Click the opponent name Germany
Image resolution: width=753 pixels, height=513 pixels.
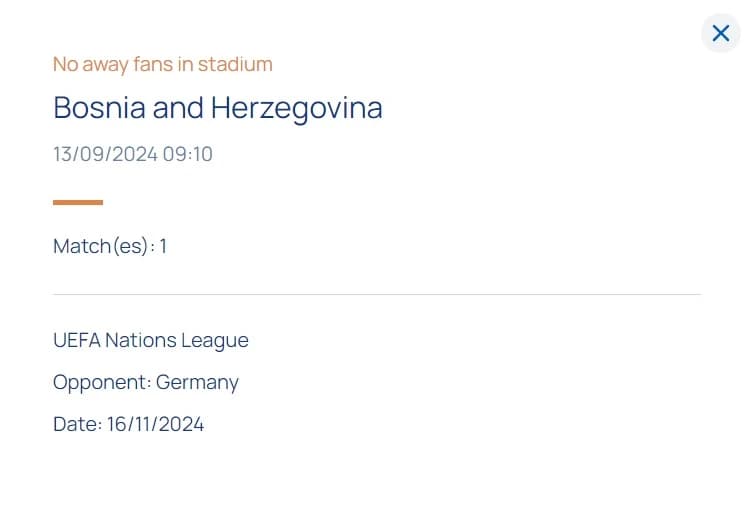(197, 383)
